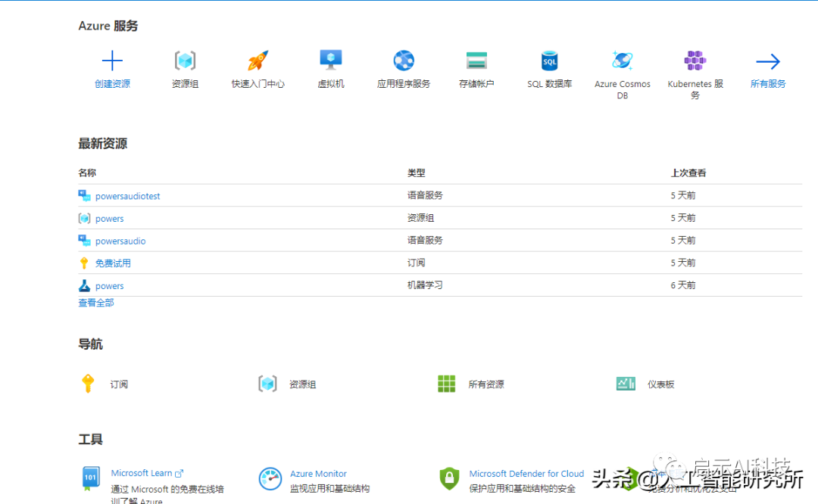Image resolution: width=818 pixels, height=504 pixels.
Task: Click the 名称 column header
Action: tap(87, 173)
